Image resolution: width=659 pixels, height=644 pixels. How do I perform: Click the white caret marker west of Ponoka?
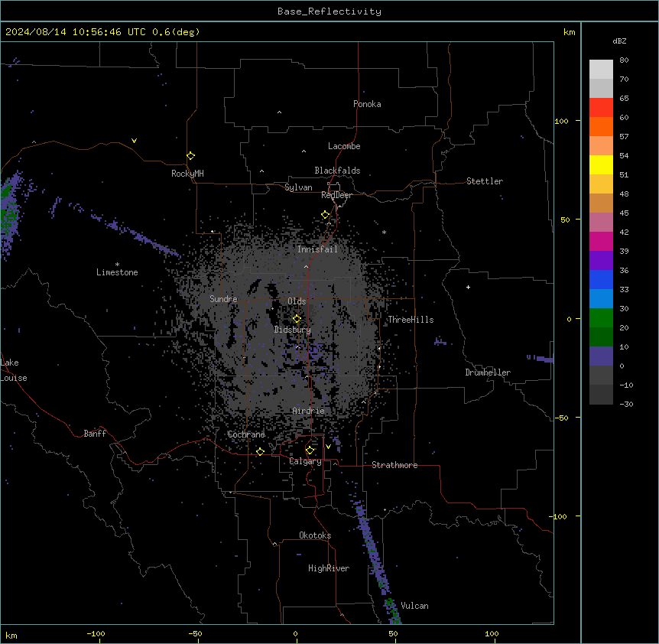[280, 112]
